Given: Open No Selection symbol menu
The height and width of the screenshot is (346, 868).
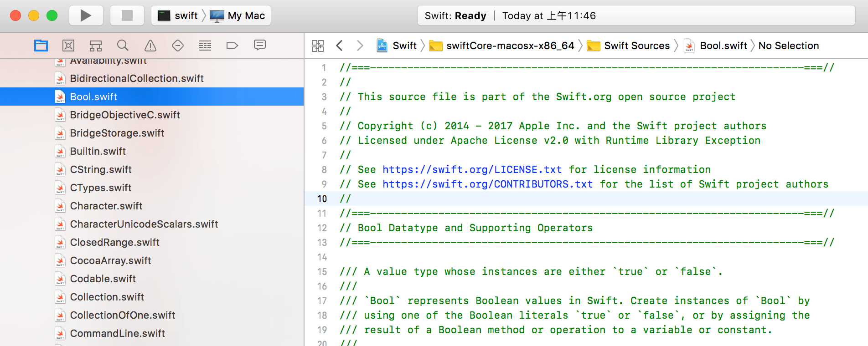Looking at the screenshot, I should coord(789,46).
